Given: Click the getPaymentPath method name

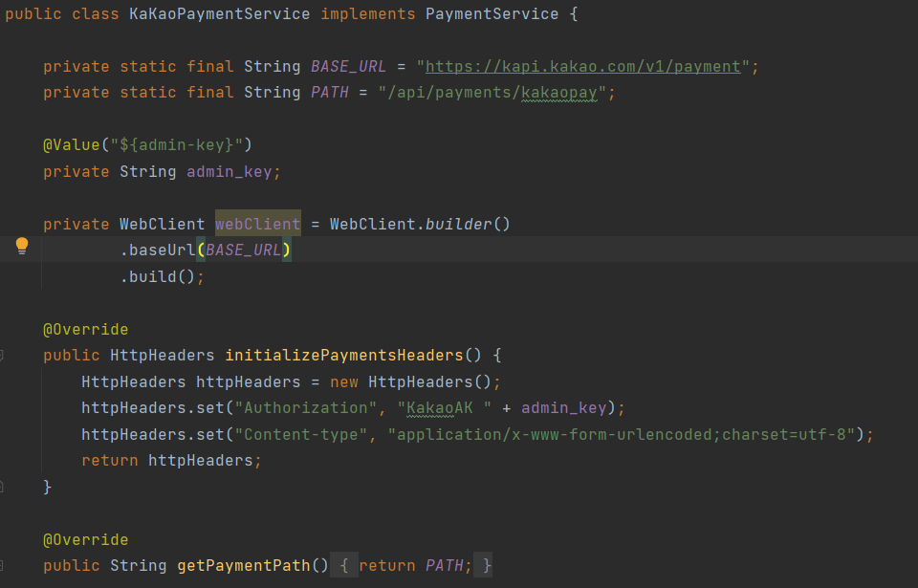Looking at the screenshot, I should [x=244, y=565].
